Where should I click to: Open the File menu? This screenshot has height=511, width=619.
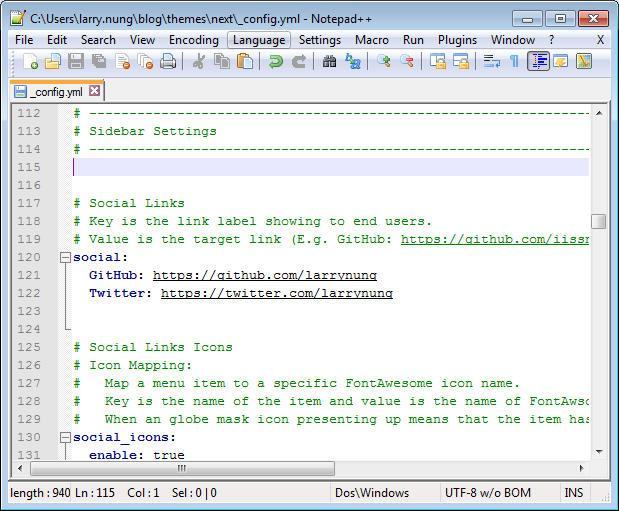[24, 40]
